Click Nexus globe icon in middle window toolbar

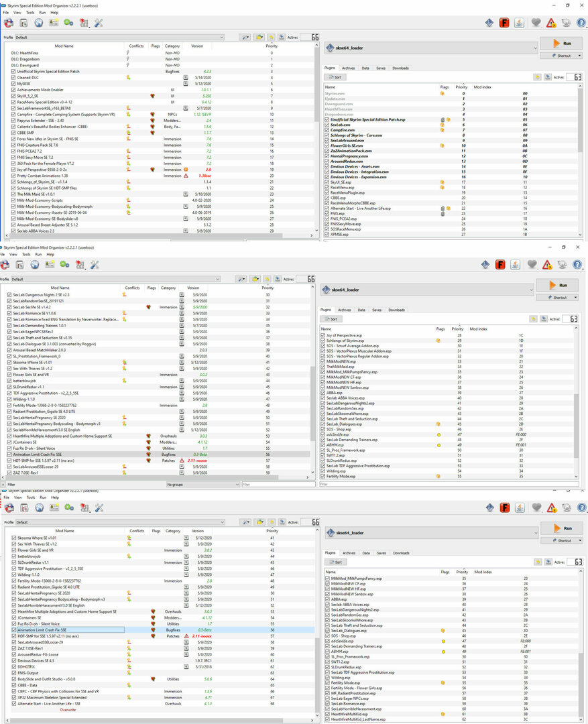(35, 265)
